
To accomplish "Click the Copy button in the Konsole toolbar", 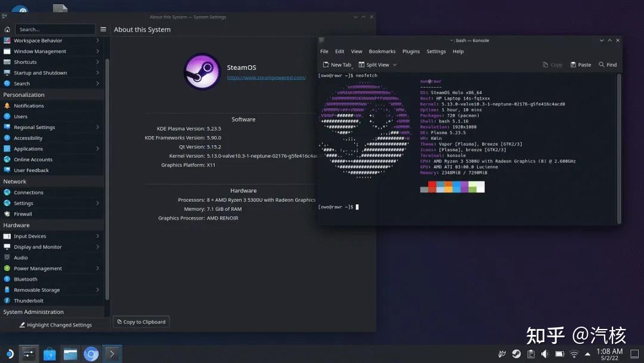I will point(553,64).
